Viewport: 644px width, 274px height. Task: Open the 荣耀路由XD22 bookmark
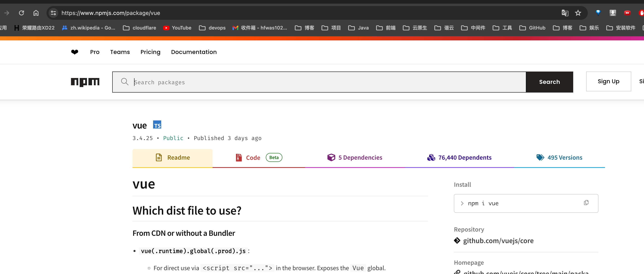coord(34,28)
